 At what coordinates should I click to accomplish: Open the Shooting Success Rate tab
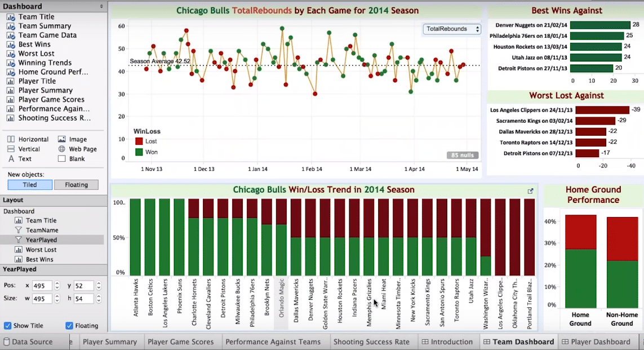click(x=371, y=342)
